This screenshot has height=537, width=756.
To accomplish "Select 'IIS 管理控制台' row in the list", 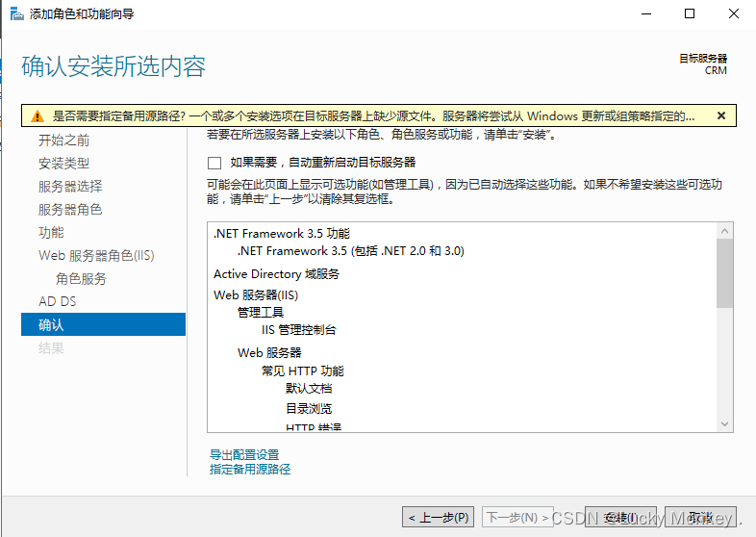I will [x=298, y=330].
